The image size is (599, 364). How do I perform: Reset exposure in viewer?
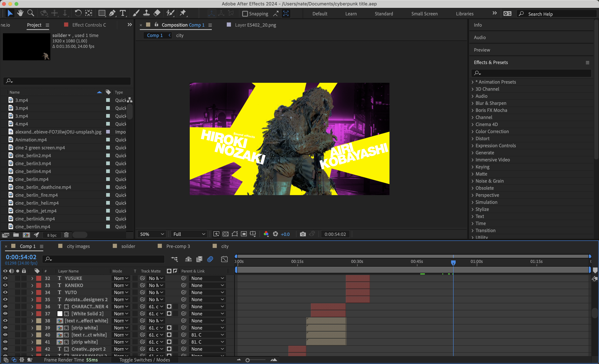pos(275,234)
